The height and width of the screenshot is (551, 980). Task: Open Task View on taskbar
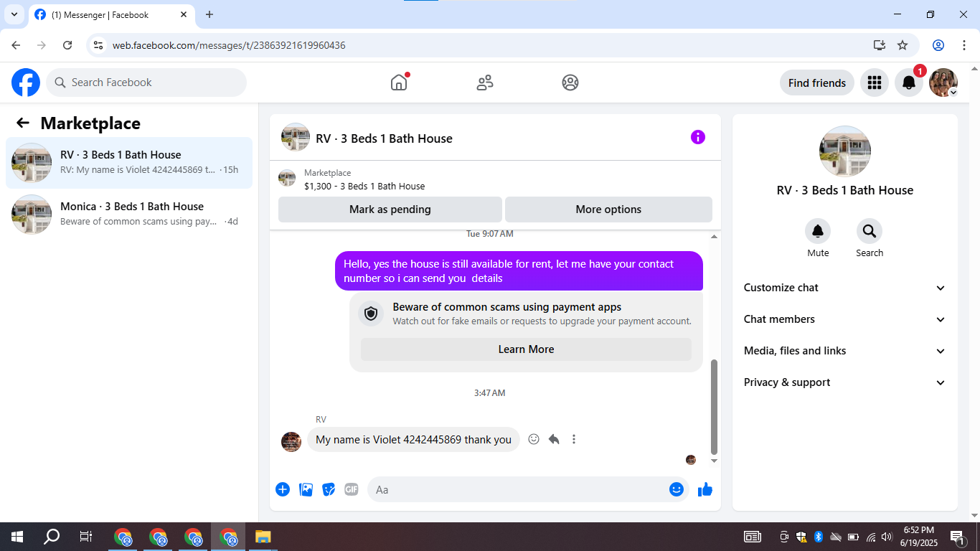(x=86, y=537)
